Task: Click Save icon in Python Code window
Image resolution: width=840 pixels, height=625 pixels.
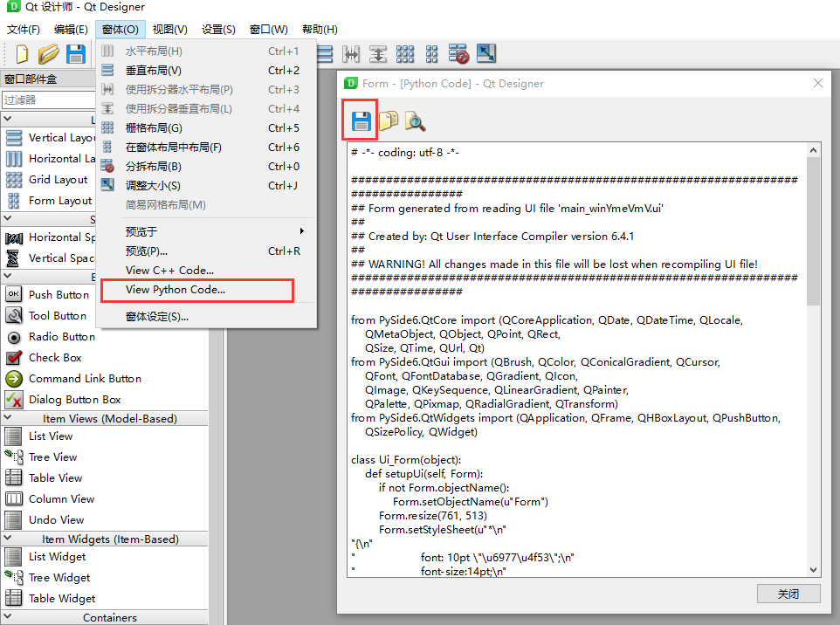Action: [x=361, y=121]
